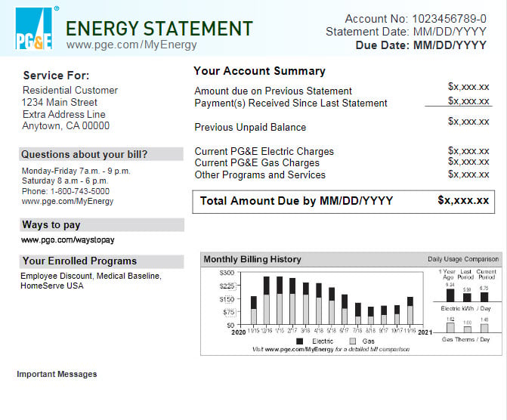Click Current PG&E Gas Charges label
The height and width of the screenshot is (420, 507).
pos(257,162)
